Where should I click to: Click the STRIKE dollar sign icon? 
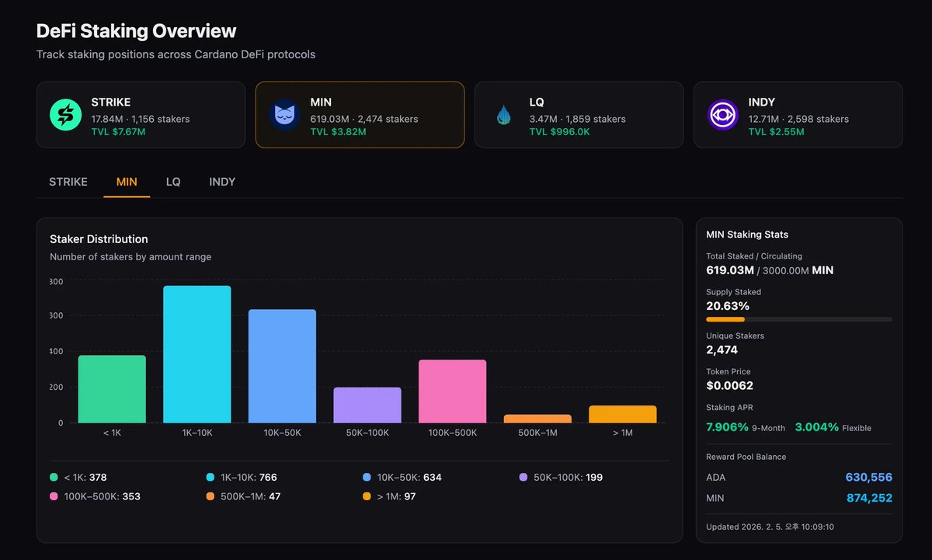coord(64,114)
